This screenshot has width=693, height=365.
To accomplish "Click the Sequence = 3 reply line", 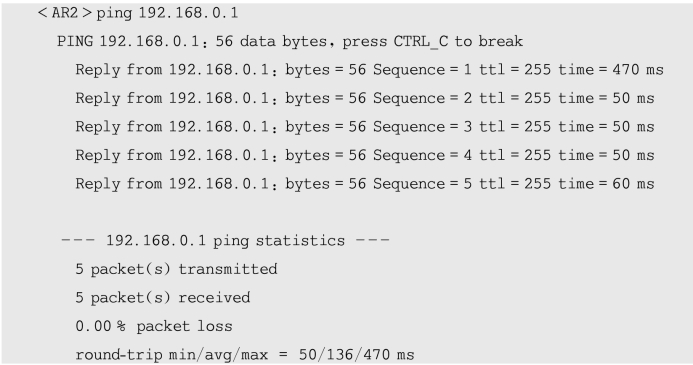I will click(365, 127).
